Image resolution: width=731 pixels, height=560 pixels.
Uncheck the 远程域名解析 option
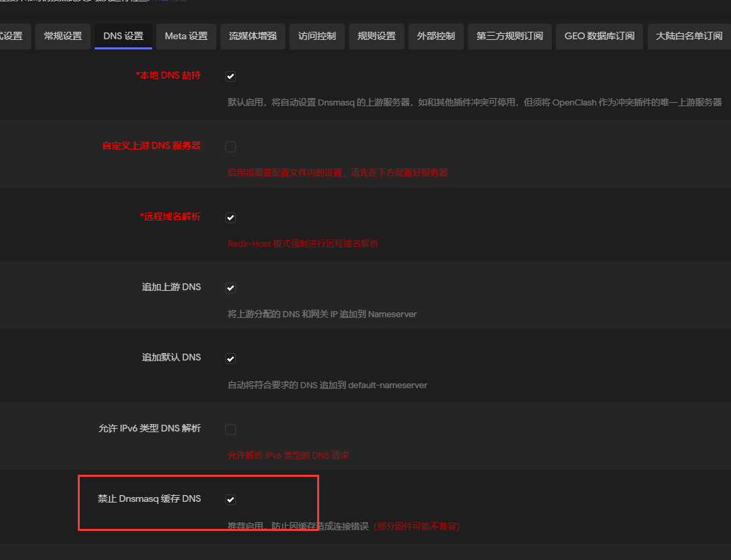click(231, 217)
